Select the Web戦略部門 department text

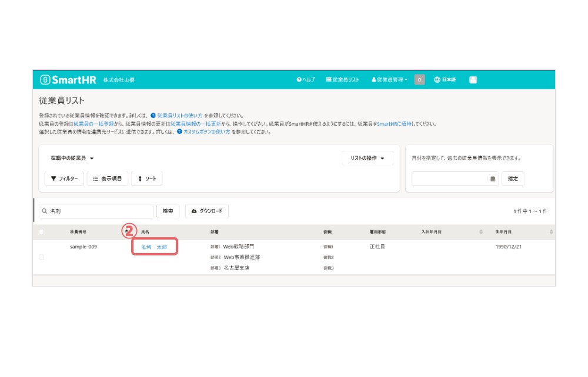click(x=239, y=247)
